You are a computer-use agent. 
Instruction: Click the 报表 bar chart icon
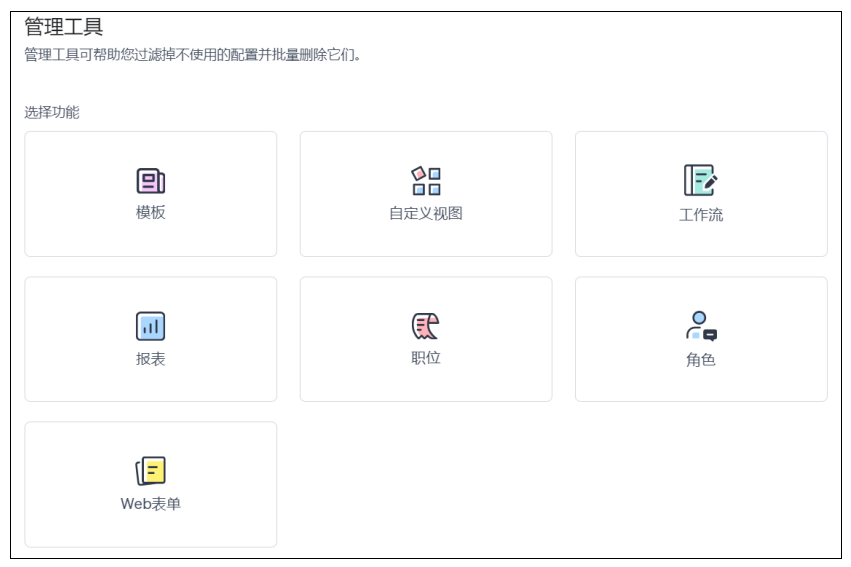tap(150, 326)
